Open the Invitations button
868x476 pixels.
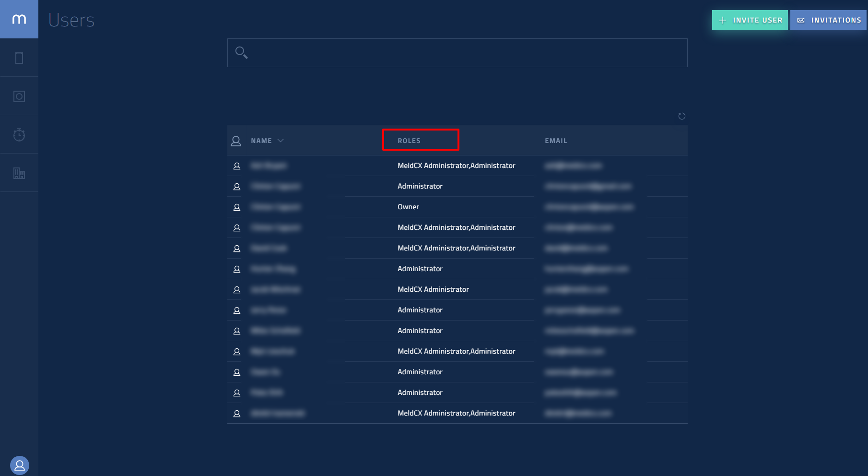[828, 20]
